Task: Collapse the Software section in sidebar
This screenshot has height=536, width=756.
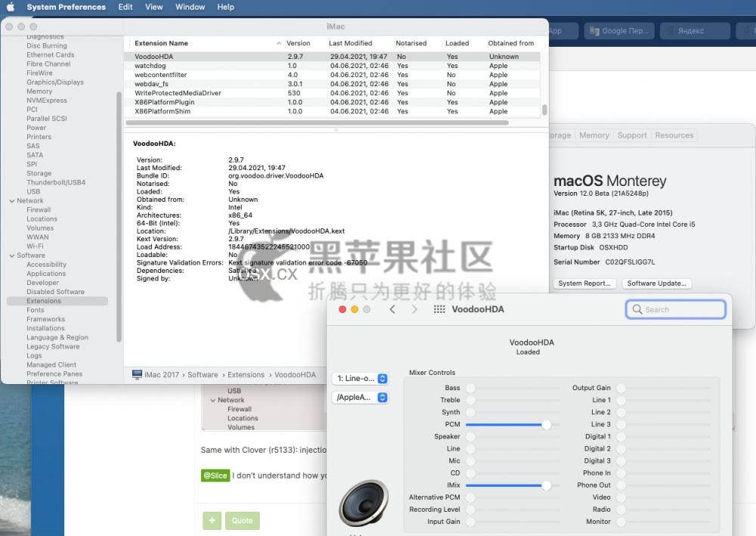Action: coord(11,256)
